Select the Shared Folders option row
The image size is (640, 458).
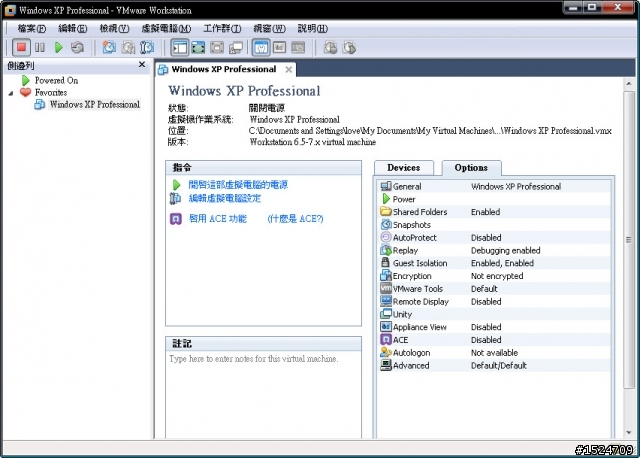[493, 212]
